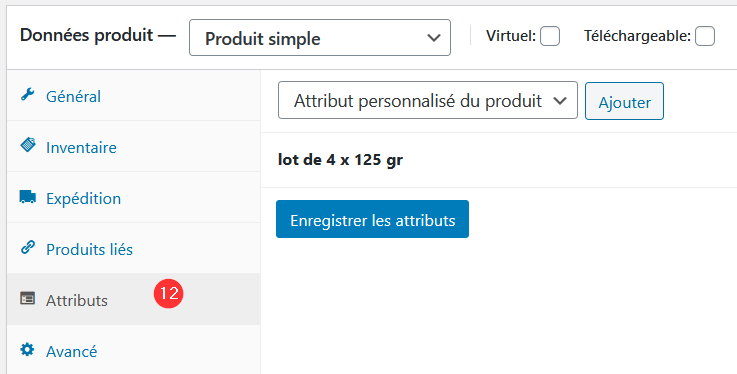Click the gear icon beside Avancé
This screenshot has width=737, height=374.
click(27, 350)
